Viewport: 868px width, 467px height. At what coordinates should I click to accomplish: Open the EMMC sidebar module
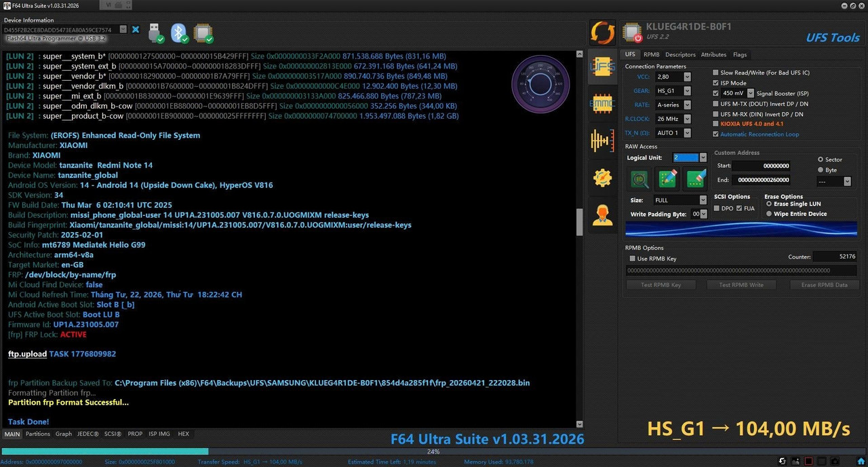point(602,103)
